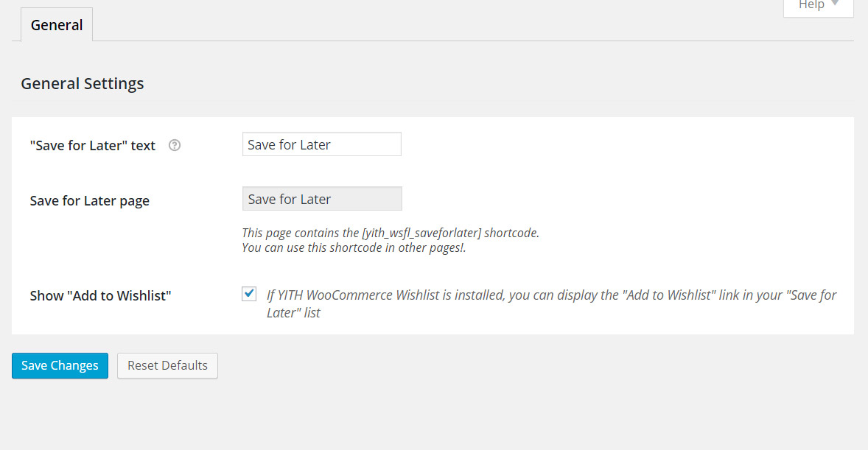This screenshot has width=868, height=450.
Task: Click the General Settings heading
Action: click(x=83, y=83)
